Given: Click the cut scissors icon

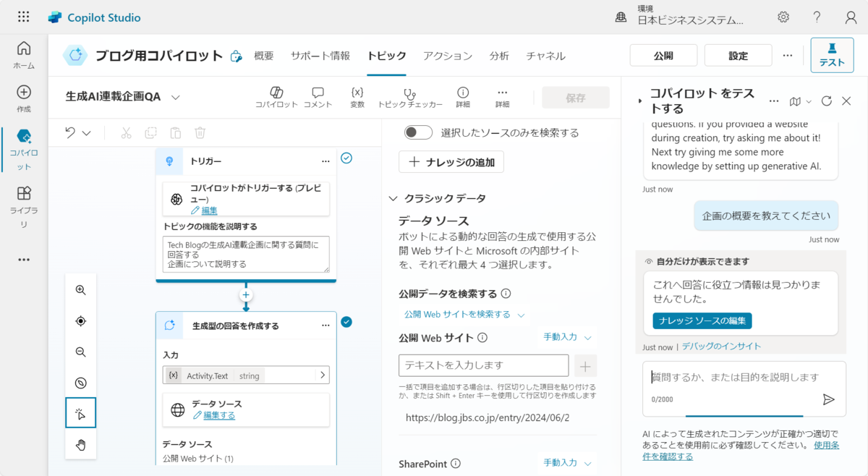Looking at the screenshot, I should pyautogui.click(x=126, y=132).
